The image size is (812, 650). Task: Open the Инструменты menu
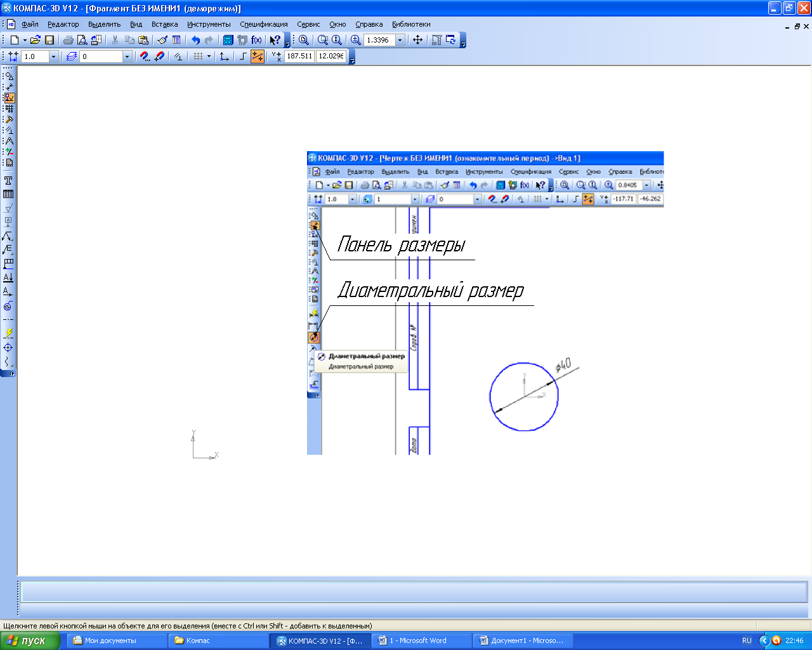coord(209,24)
